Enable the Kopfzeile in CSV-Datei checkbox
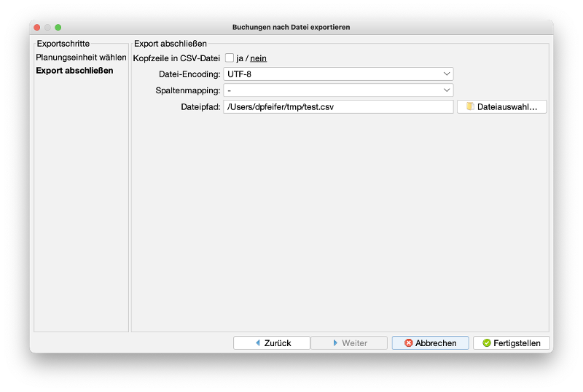The height and width of the screenshot is (392, 583). click(x=230, y=58)
